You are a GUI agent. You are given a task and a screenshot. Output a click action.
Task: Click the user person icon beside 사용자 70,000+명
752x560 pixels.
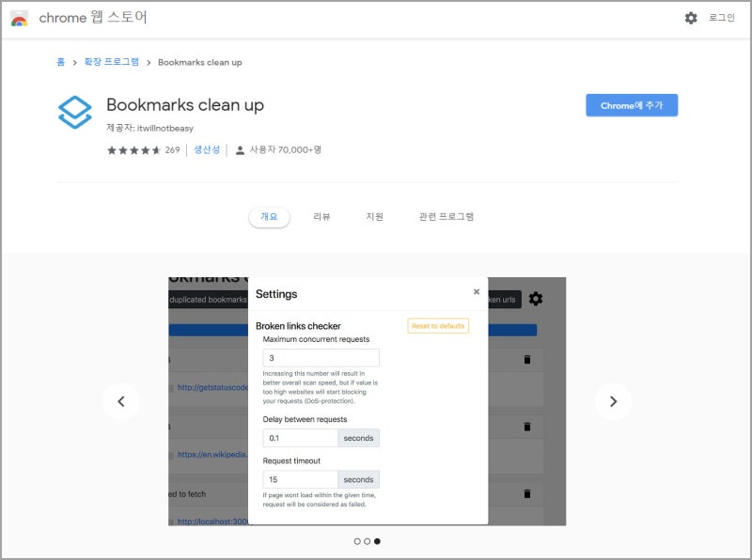tap(240, 150)
